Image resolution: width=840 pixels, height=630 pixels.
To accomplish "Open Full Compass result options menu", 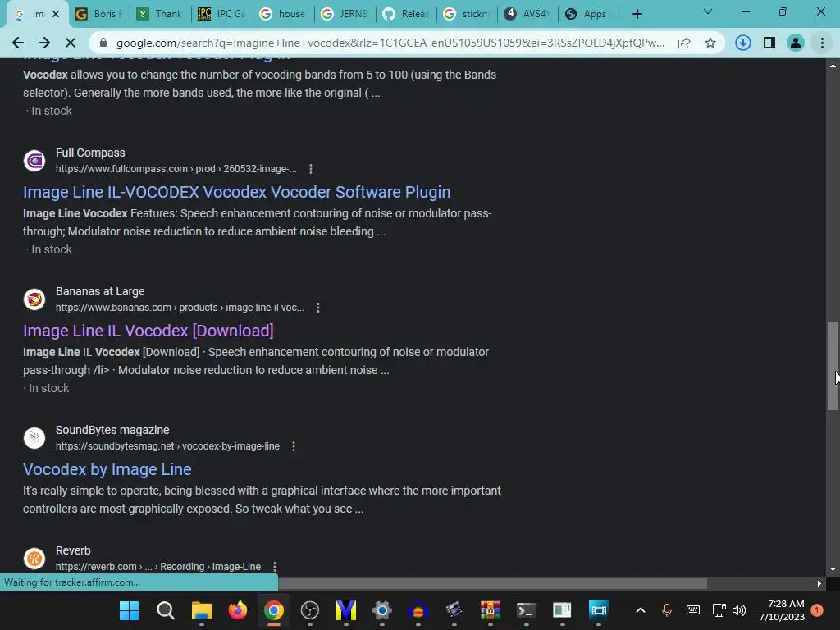I will 311,169.
